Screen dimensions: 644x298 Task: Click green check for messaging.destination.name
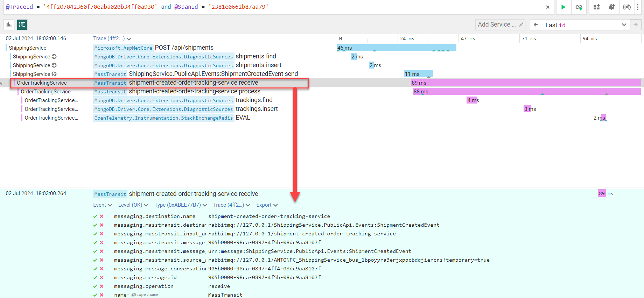pos(95,216)
